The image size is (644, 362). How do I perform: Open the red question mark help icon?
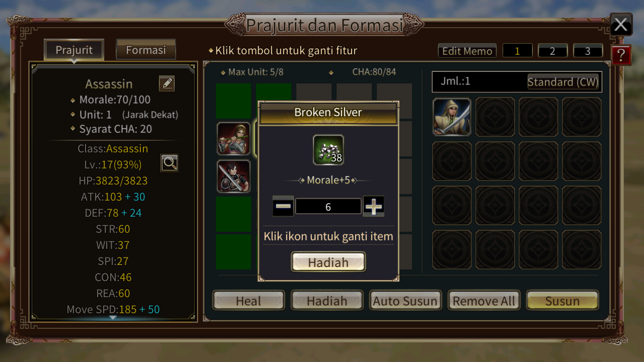click(x=622, y=55)
